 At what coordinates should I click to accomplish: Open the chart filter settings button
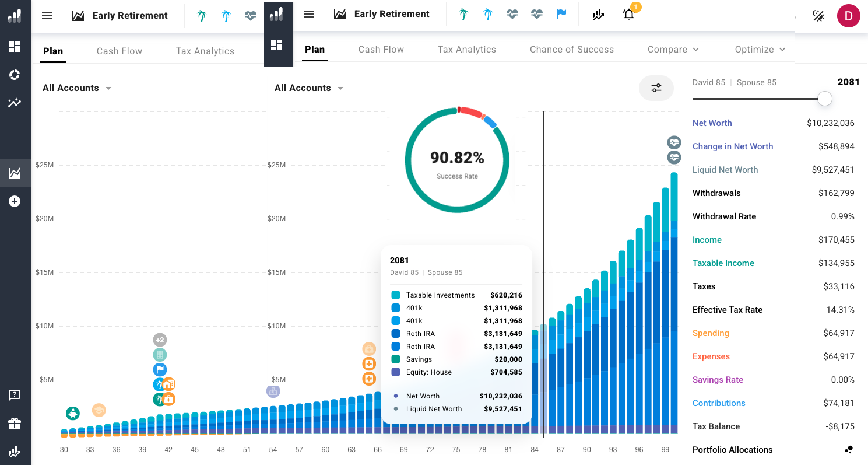pyautogui.click(x=656, y=88)
